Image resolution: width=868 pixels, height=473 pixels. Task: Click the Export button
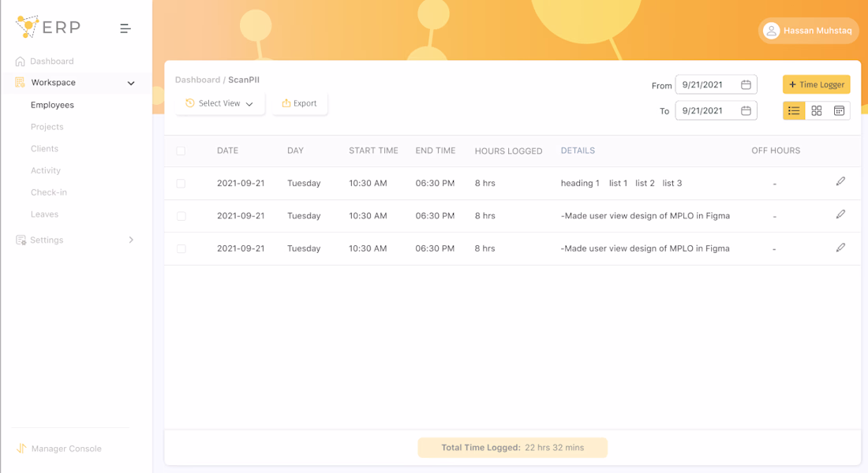click(x=300, y=103)
